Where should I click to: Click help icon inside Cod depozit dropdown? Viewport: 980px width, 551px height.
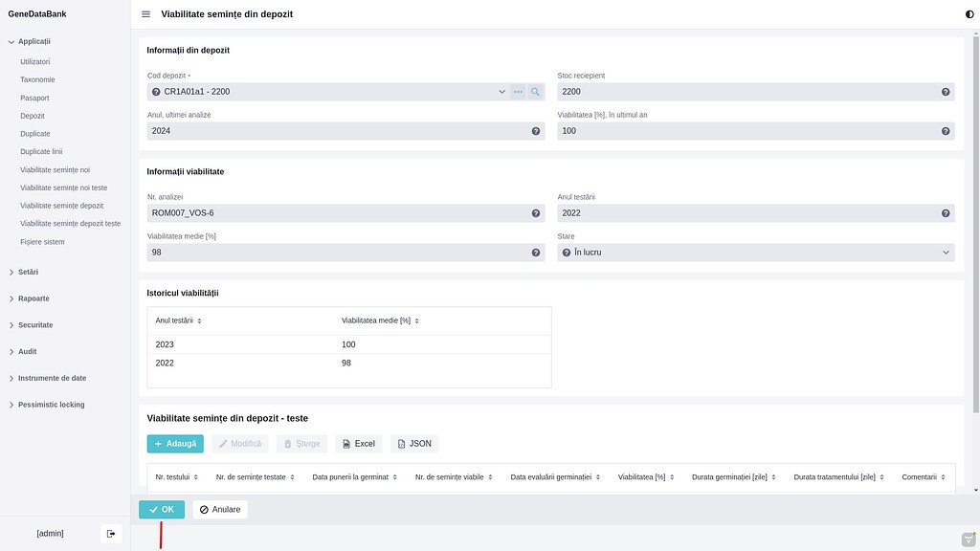point(156,92)
